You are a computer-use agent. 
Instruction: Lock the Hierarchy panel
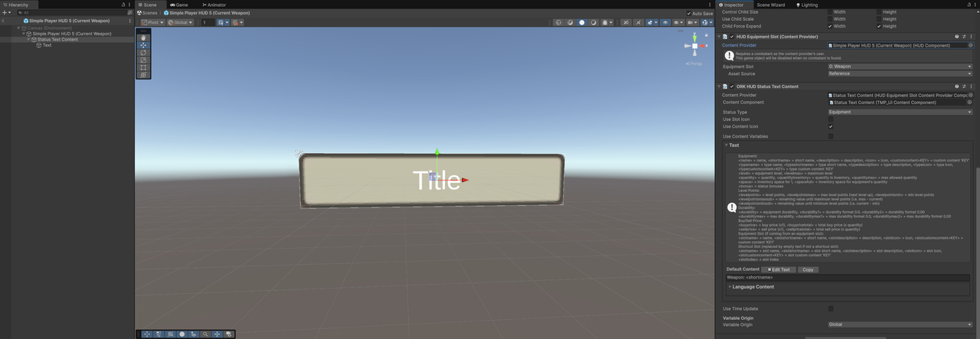tap(124, 5)
